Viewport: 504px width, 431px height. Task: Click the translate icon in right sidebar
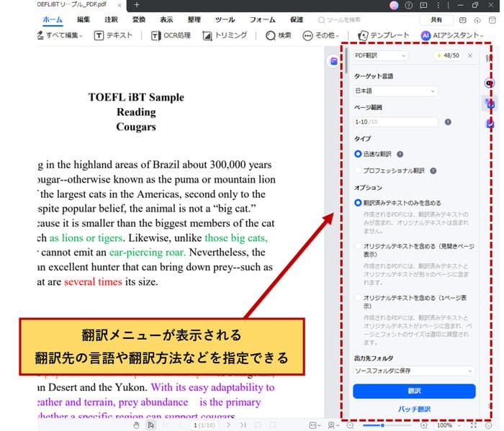pyautogui.click(x=490, y=104)
